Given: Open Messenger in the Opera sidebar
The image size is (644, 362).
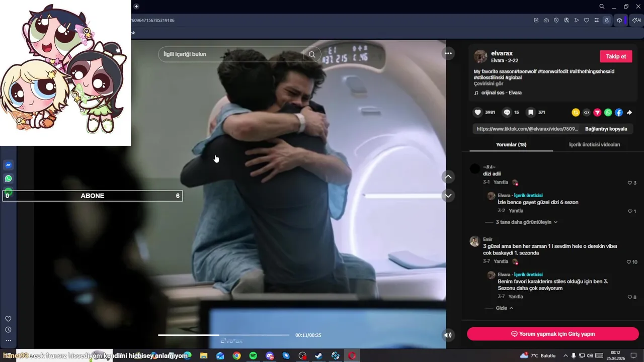Looking at the screenshot, I should coord(8,165).
